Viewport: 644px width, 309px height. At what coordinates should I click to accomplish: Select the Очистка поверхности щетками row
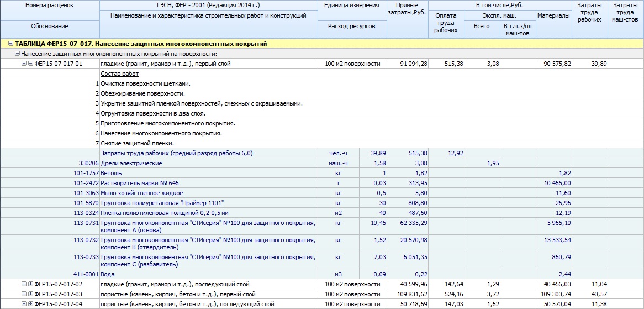(322, 83)
